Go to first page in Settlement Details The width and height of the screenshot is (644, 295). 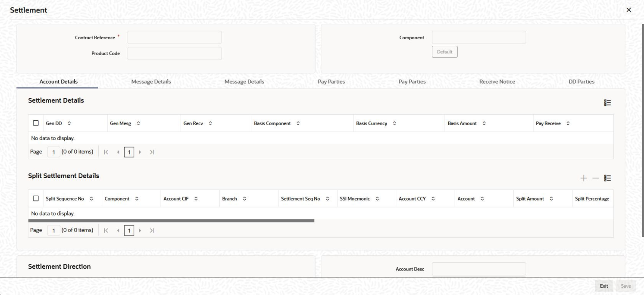(x=106, y=152)
